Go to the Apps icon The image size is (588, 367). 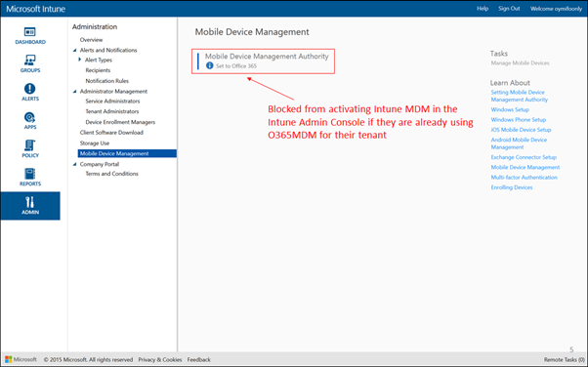(x=29, y=117)
